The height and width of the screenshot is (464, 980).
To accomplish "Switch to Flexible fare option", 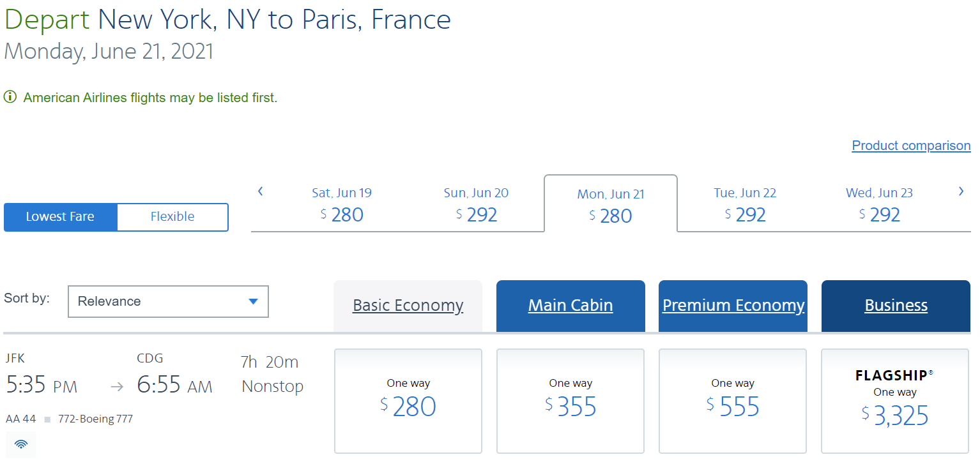I will 172,217.
